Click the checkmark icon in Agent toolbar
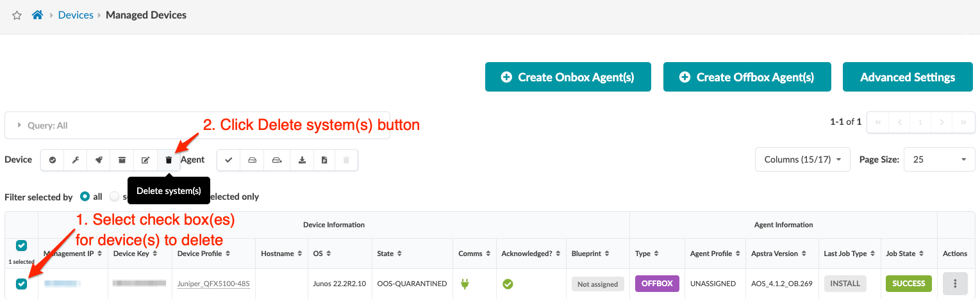This screenshot has height=299, width=980. [229, 160]
